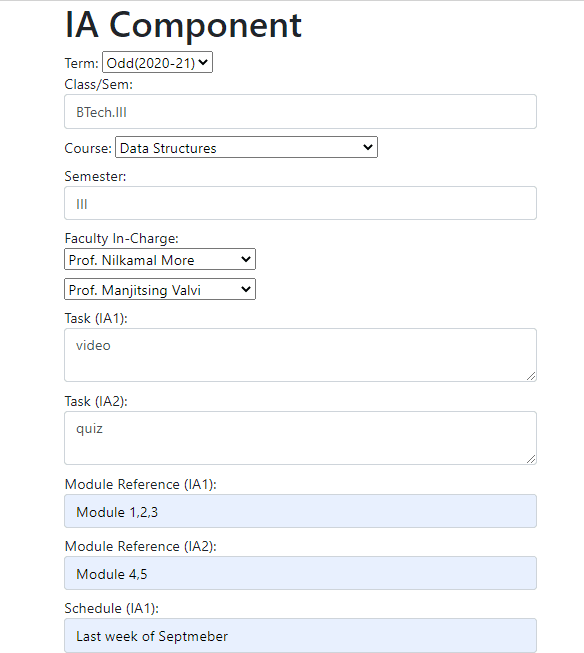Expand the Prof. Manjitsing Valvi faculty dropdown
584x653 pixels.
tap(160, 289)
